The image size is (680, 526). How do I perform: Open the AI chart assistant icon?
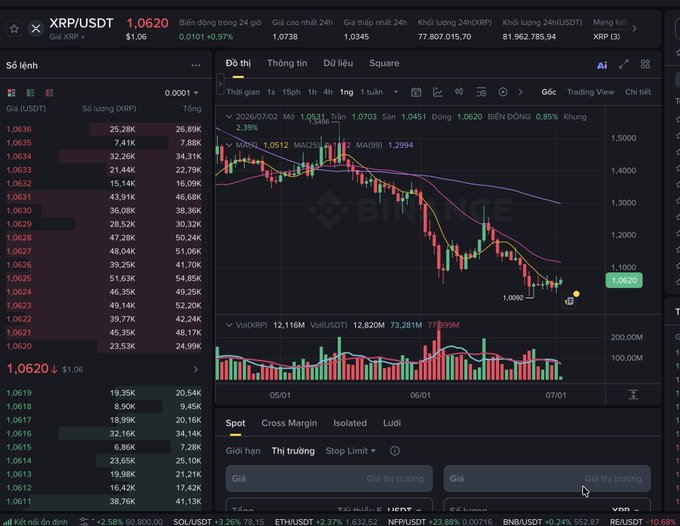[602, 65]
